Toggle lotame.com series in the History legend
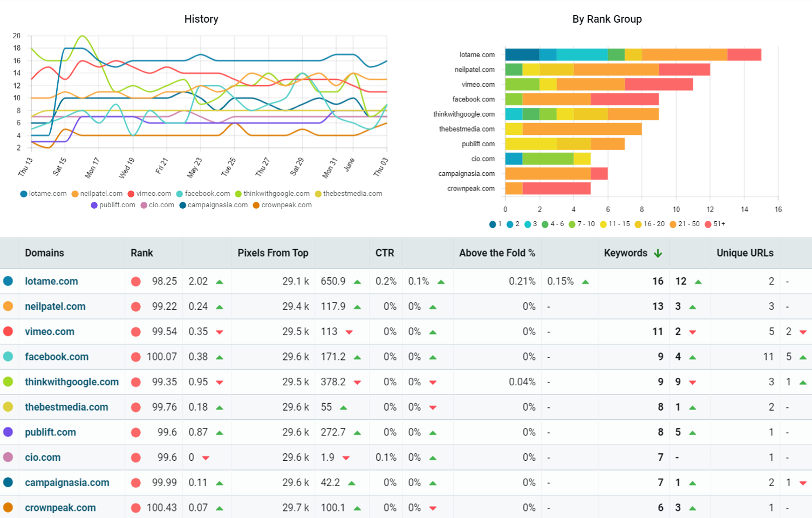The width and height of the screenshot is (812, 518). point(43,193)
